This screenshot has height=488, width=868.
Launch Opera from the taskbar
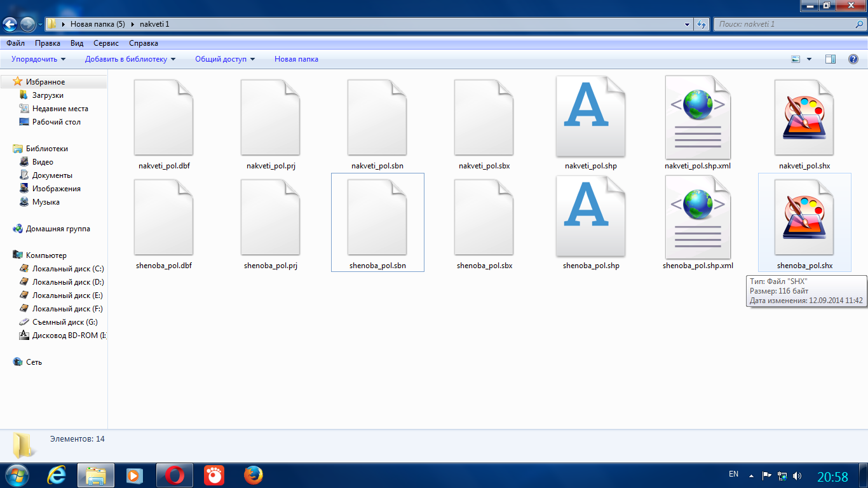click(175, 475)
